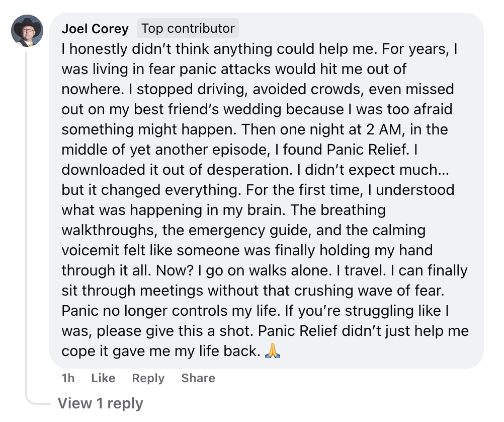
Task: Click the cowboy hat in the avatar
Action: click(27, 25)
